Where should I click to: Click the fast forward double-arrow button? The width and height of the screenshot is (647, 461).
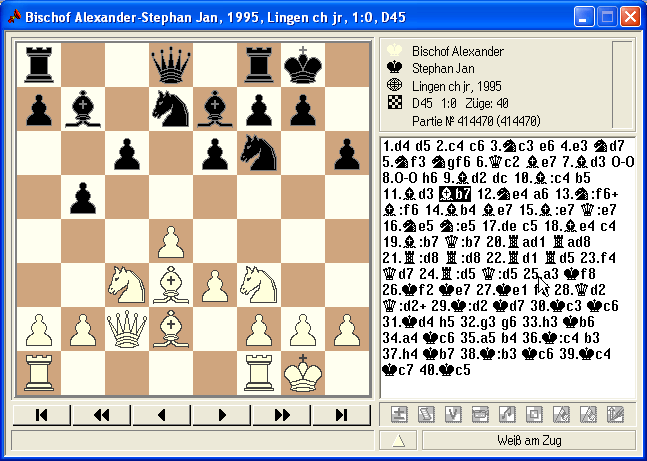click(x=281, y=415)
